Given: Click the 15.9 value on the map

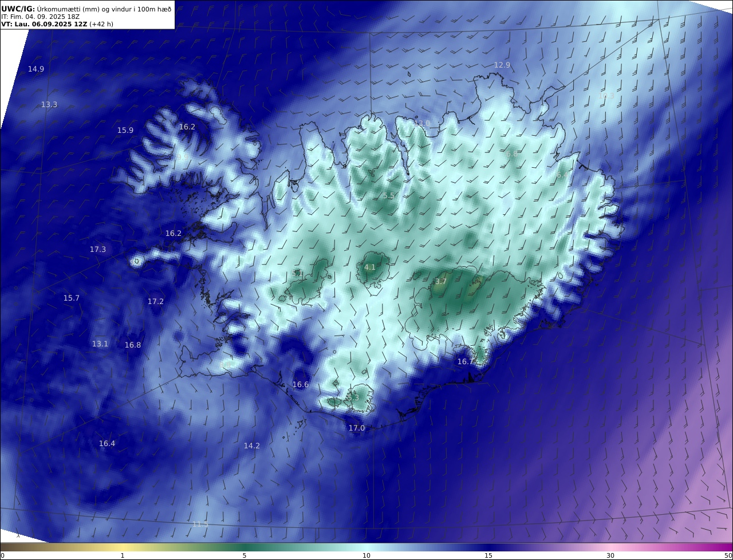Looking at the screenshot, I should (x=125, y=131).
